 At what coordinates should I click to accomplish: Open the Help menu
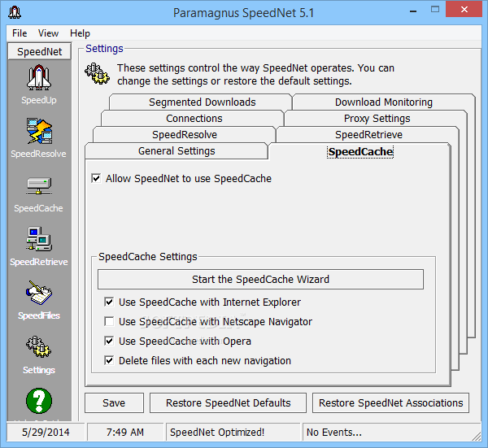click(x=80, y=33)
